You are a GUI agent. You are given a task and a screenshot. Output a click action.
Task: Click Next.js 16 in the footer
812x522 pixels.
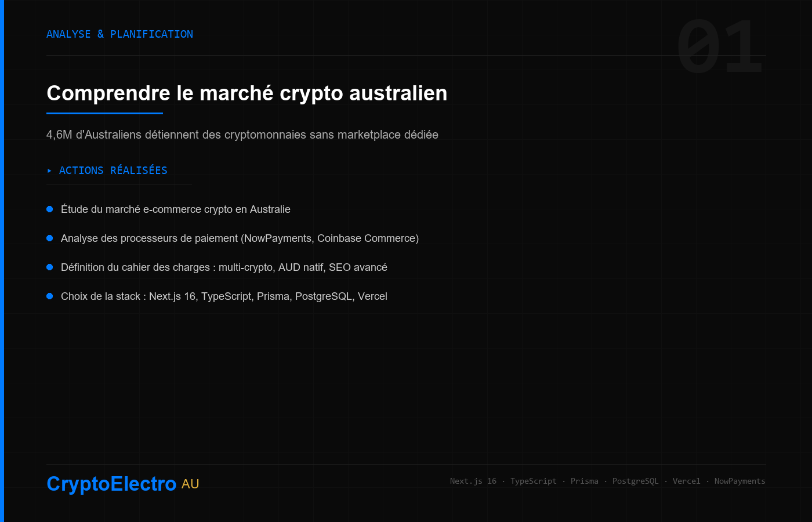pyautogui.click(x=473, y=481)
